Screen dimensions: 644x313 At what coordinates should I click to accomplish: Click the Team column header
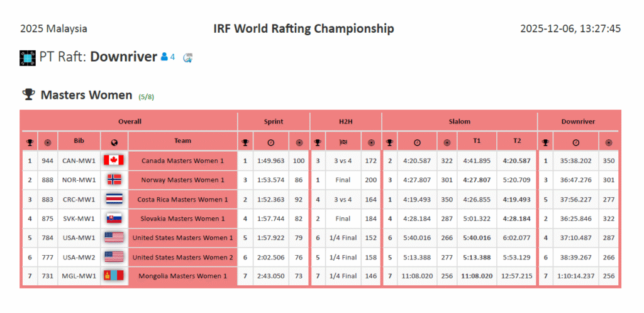coord(182,141)
